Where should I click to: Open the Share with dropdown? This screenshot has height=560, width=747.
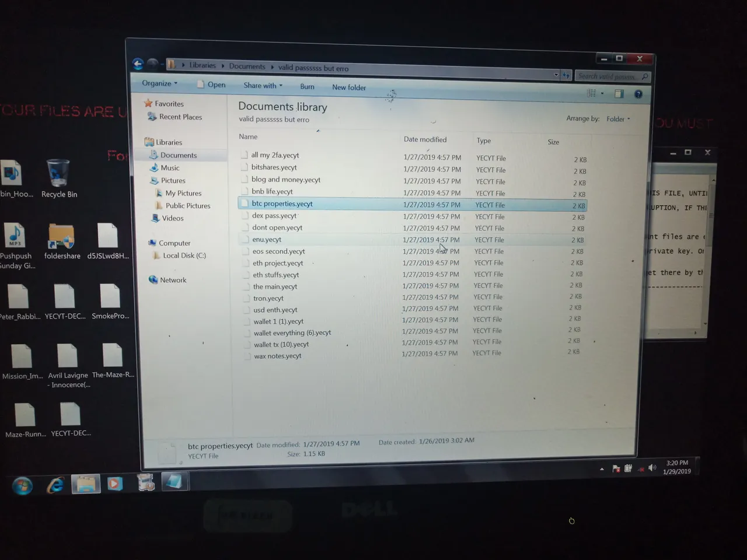pyautogui.click(x=263, y=86)
